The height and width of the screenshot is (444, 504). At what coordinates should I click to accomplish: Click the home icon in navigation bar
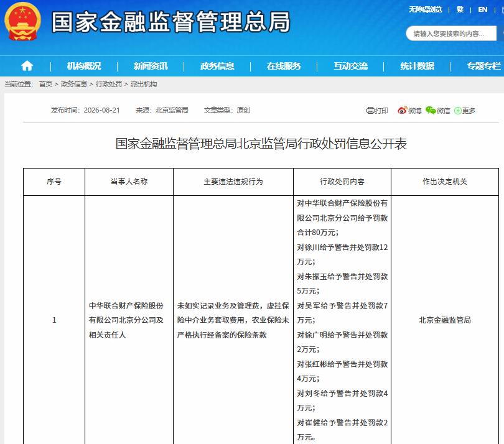(27, 66)
